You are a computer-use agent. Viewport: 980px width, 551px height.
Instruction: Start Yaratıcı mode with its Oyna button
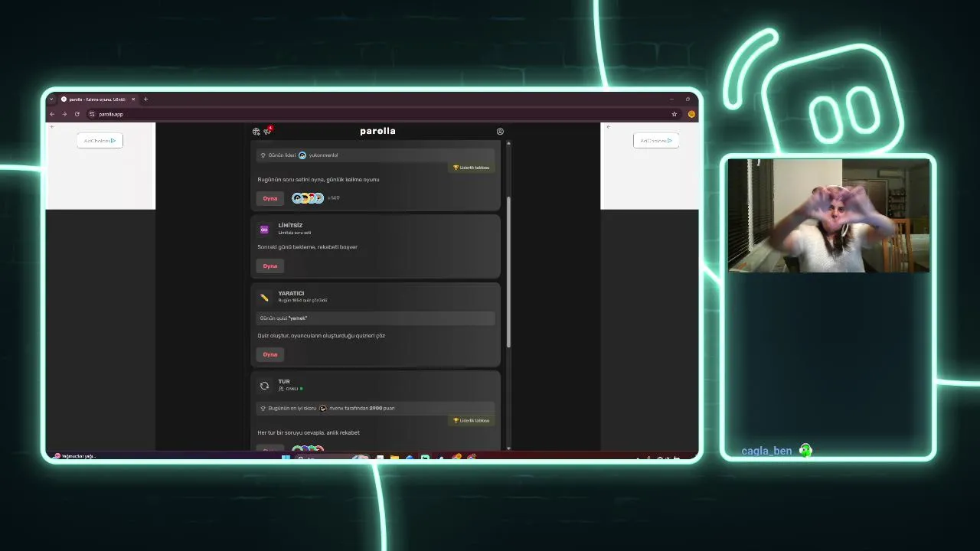(x=269, y=354)
